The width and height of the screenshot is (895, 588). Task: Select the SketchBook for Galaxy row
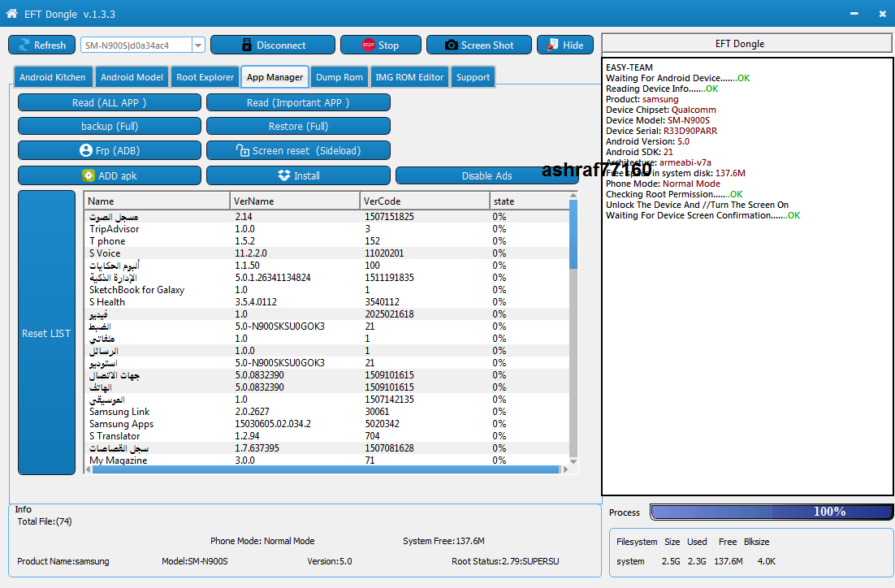point(326,289)
